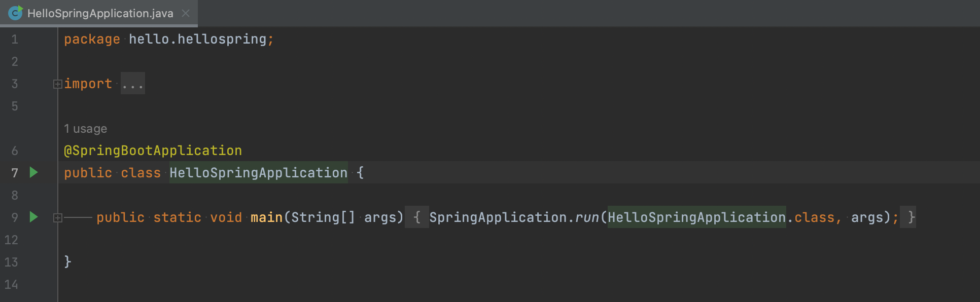Show usages via the '1 usage' hint
This screenshot has width=980, height=302.
pyautogui.click(x=85, y=129)
